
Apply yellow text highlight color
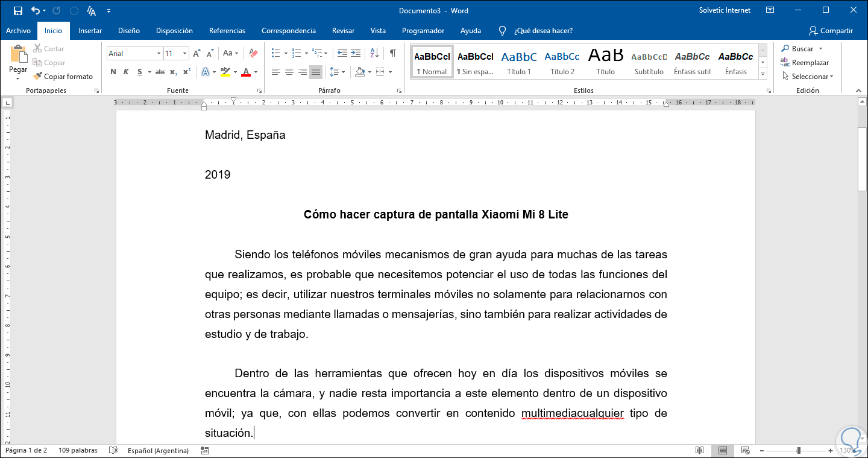pos(225,72)
